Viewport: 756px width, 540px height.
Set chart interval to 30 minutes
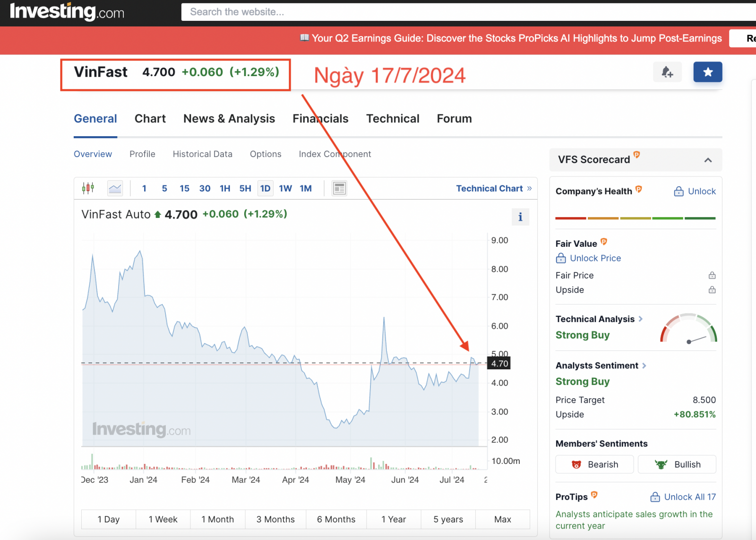[x=205, y=188]
